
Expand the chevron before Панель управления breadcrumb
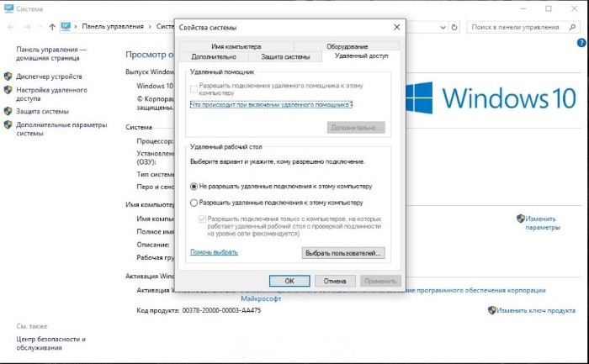pyautogui.click(x=76, y=27)
